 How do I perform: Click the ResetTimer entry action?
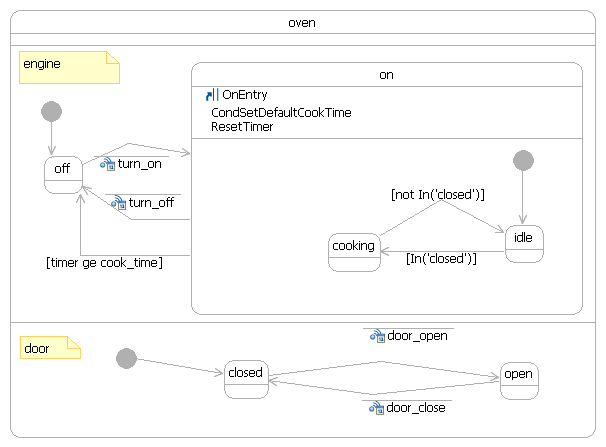coord(242,127)
